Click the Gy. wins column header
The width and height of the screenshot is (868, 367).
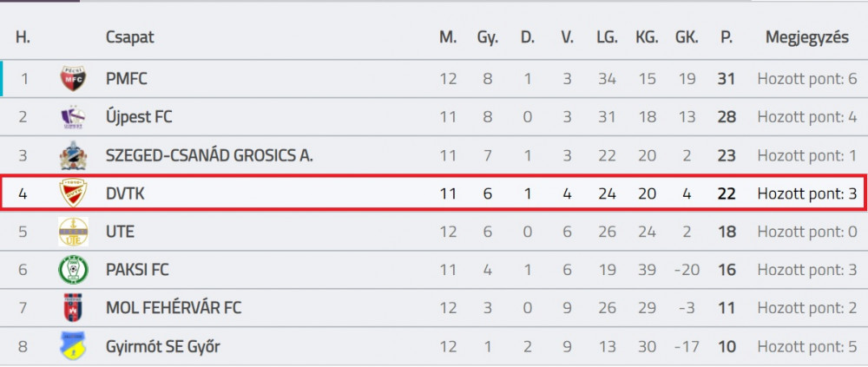[488, 38]
